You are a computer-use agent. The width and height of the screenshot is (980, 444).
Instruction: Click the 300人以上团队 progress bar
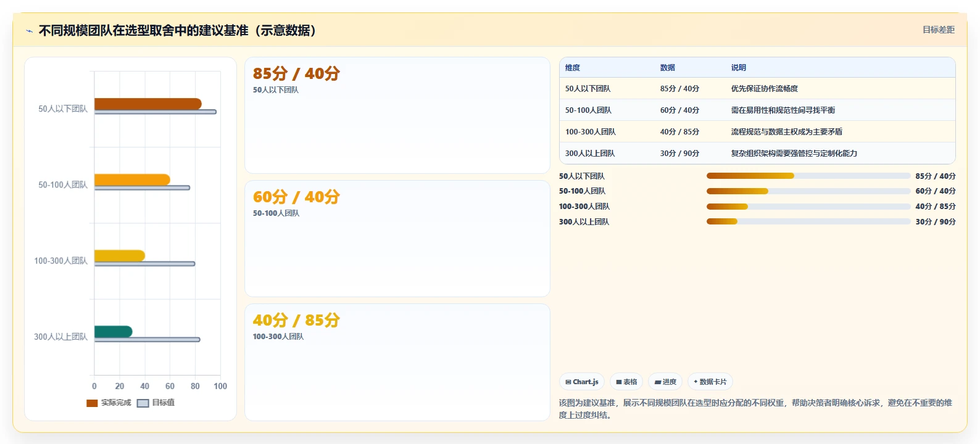(808, 221)
